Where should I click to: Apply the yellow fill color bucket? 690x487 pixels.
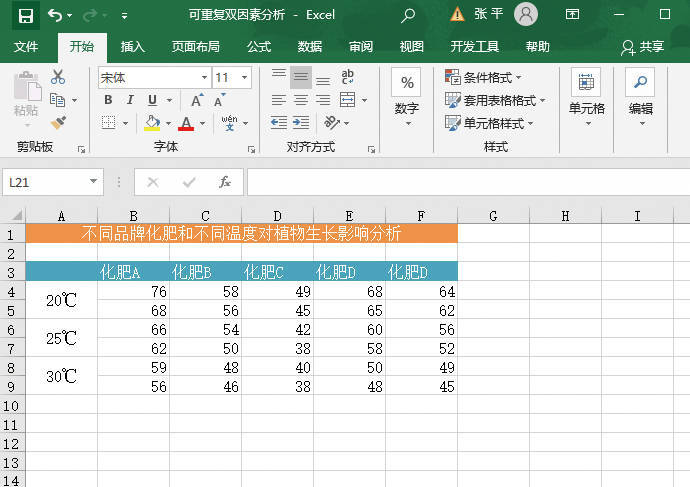tap(151, 123)
